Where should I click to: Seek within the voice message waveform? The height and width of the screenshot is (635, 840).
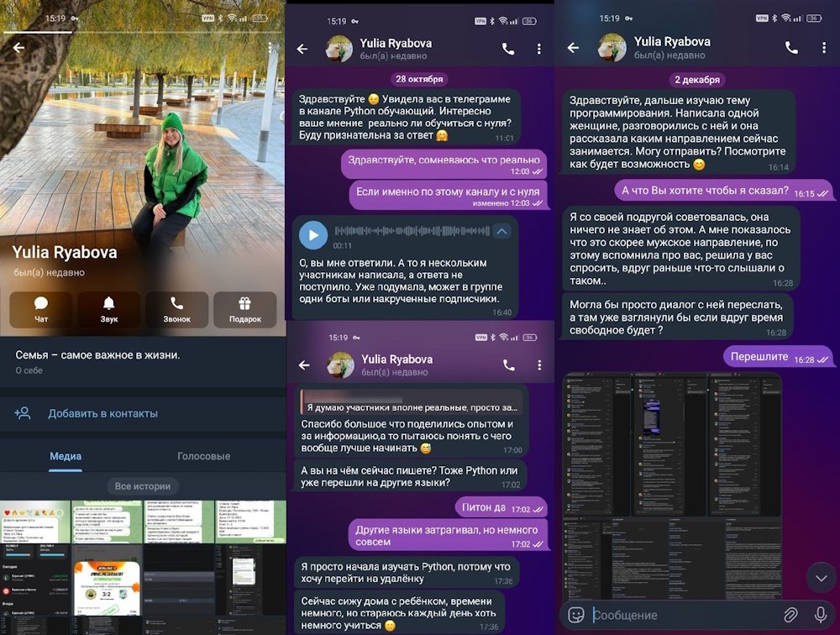[x=412, y=231]
